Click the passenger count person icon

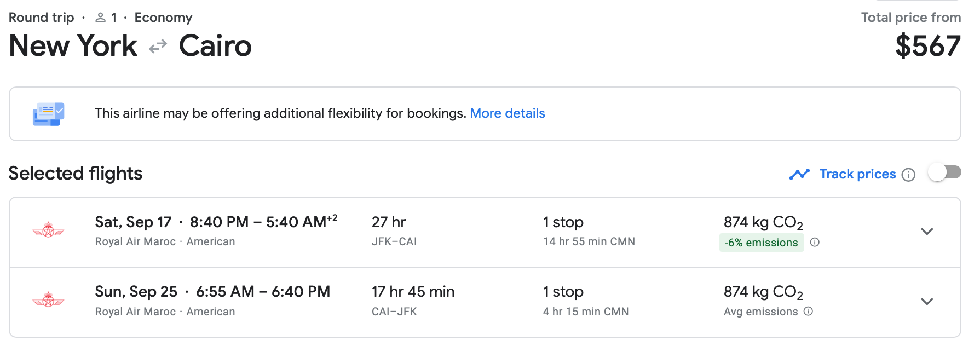pos(100,18)
